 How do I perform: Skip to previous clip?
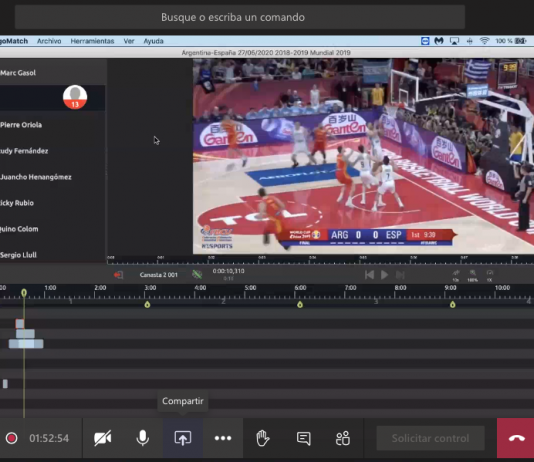pos(370,275)
